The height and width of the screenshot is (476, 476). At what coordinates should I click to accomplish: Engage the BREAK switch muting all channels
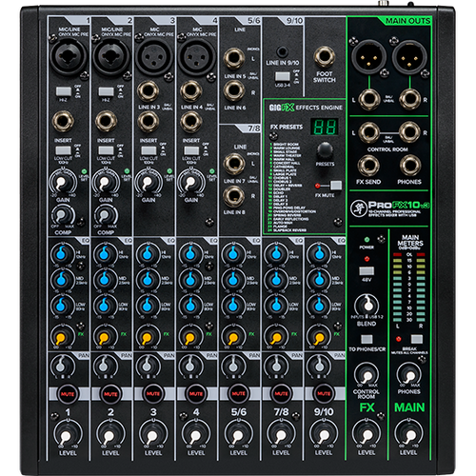[x=417, y=339]
